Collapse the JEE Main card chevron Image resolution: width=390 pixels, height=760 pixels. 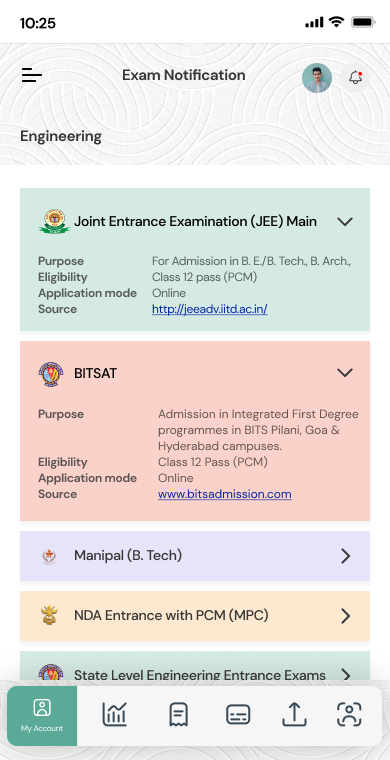pos(345,222)
